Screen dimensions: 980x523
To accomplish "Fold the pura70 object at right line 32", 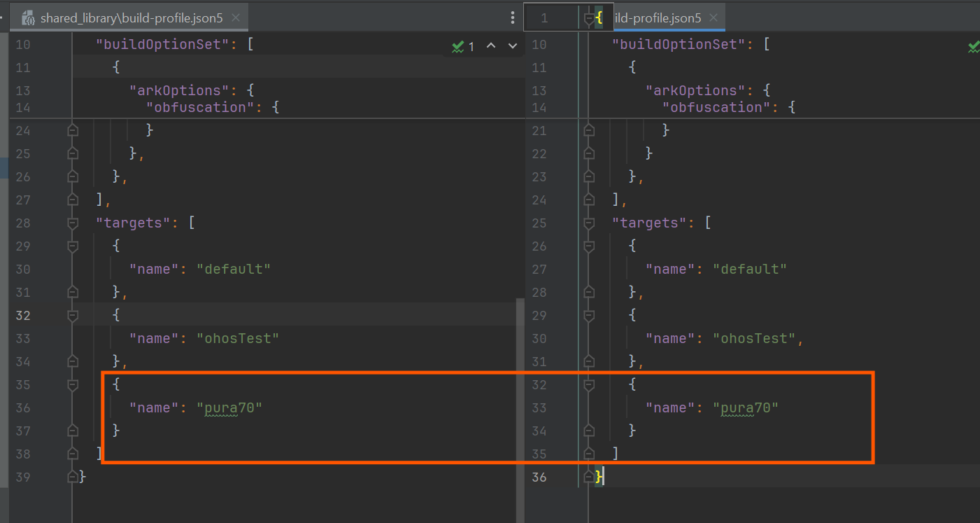I will tap(588, 385).
